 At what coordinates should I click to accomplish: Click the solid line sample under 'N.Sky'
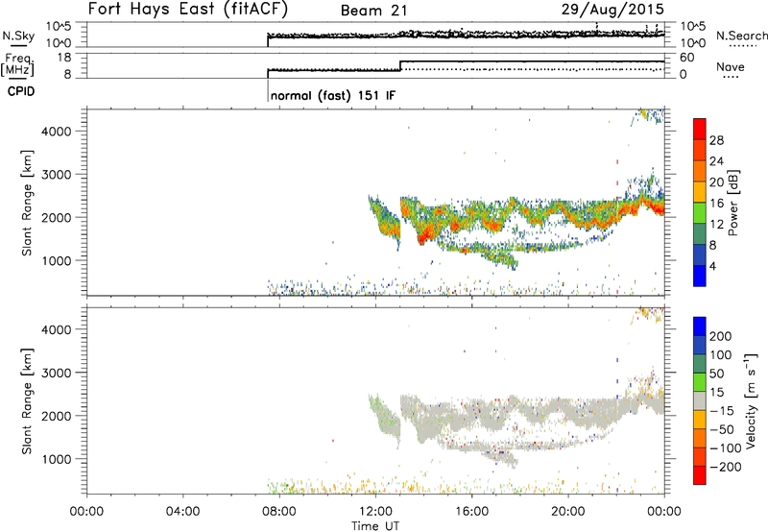18,45
